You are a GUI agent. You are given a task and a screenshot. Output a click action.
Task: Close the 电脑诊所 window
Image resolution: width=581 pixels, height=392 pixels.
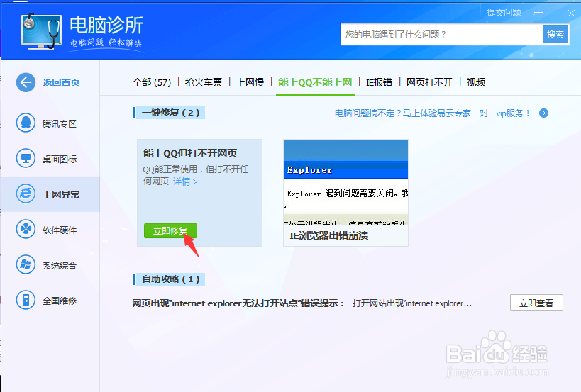(x=571, y=13)
